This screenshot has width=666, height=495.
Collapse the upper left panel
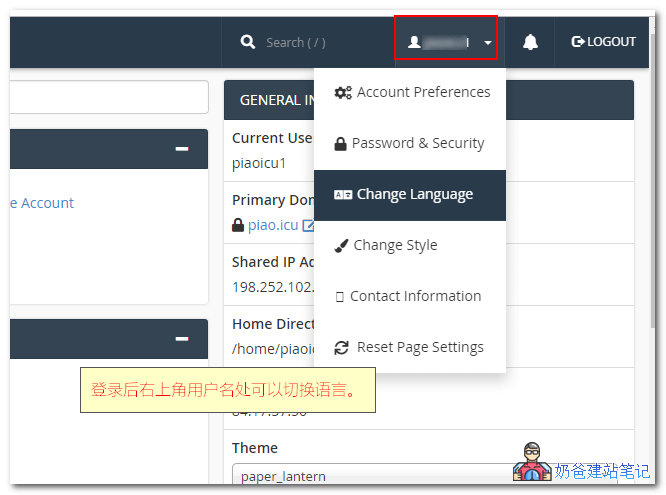tap(182, 149)
